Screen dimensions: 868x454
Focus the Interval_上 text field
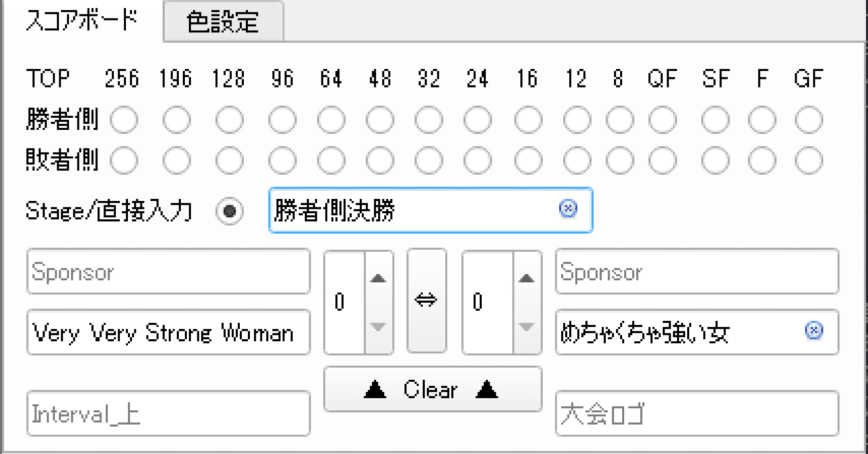click(168, 413)
